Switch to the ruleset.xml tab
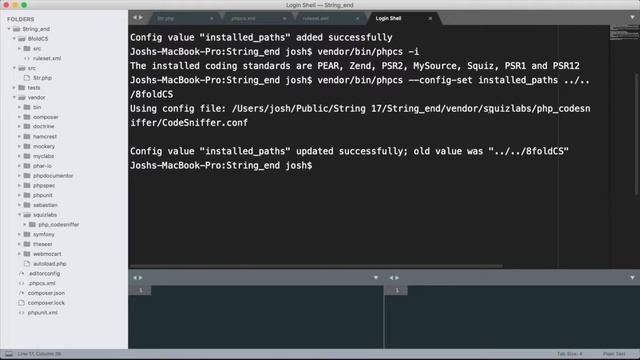This screenshot has width=640, height=360. [330, 18]
